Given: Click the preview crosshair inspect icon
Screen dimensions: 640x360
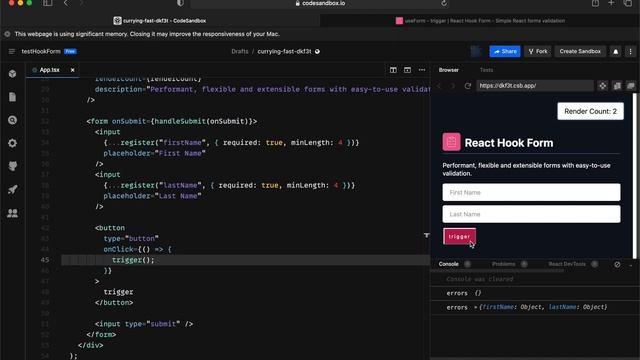Looking at the screenshot, I should point(602,86).
